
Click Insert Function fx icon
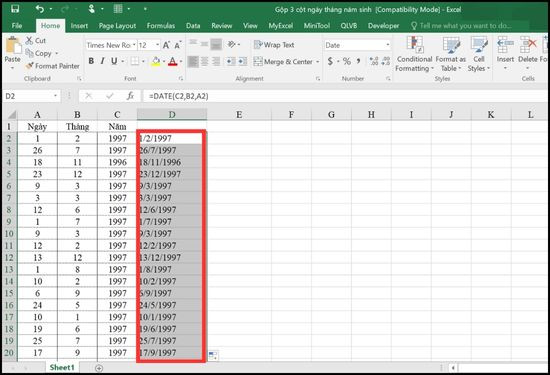(130, 96)
